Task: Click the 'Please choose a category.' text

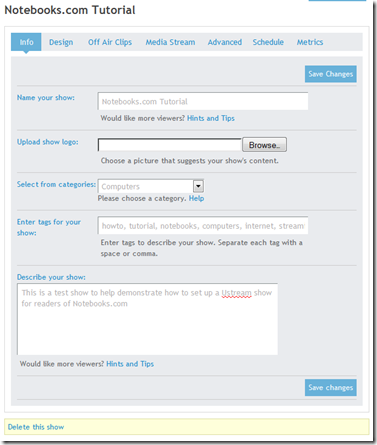Action: (142, 198)
